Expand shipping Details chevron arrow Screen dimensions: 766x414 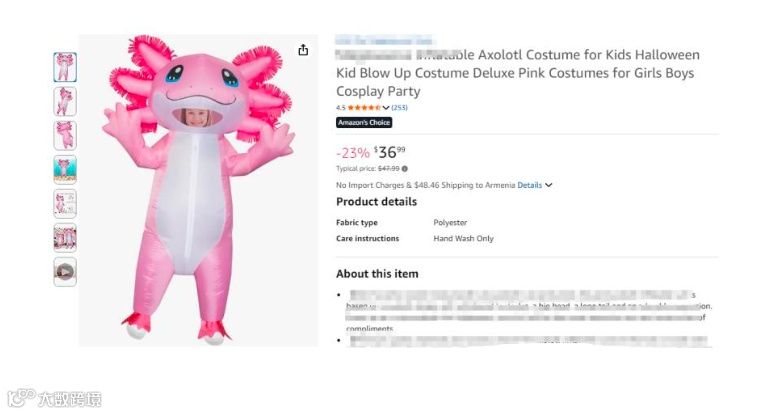(x=549, y=185)
